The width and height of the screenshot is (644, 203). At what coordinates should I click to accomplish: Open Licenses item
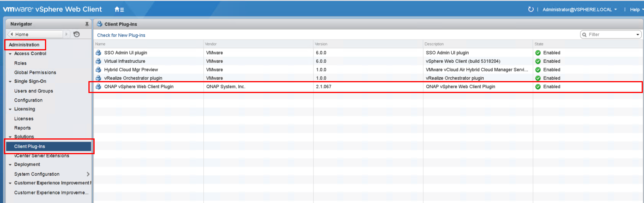tap(24, 118)
